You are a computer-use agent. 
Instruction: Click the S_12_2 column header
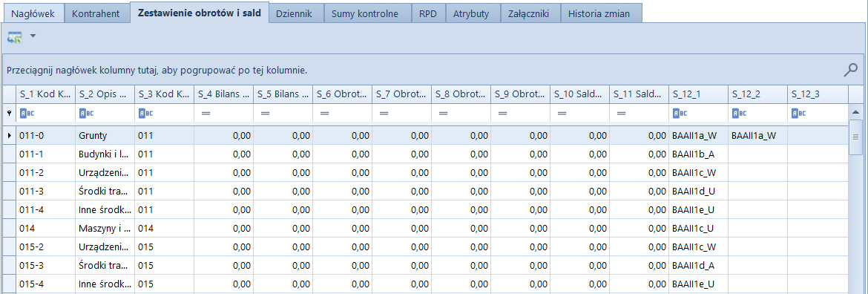coord(758,94)
